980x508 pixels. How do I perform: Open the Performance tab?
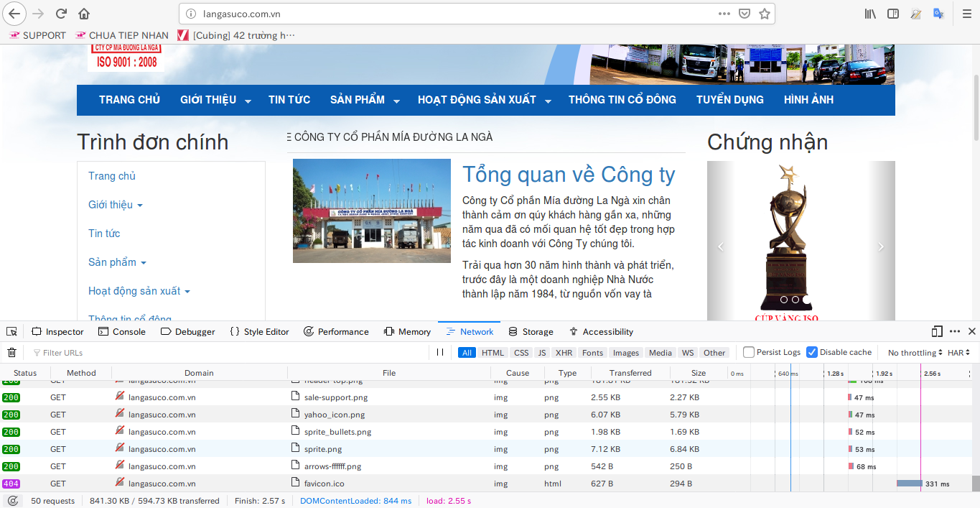point(336,331)
